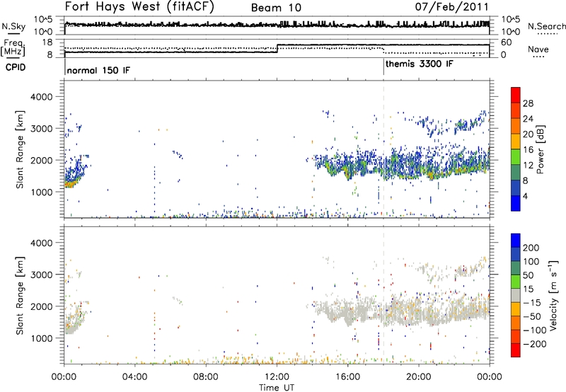The image size is (566, 392).
Task: Click the 'CPID' row label
Action: point(16,67)
